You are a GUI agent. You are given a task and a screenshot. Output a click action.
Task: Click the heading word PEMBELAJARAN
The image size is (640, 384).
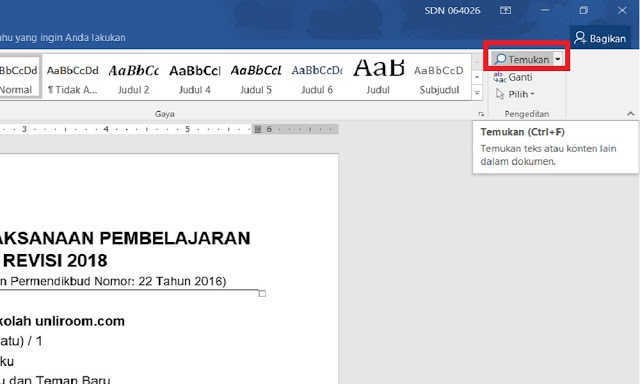tap(175, 238)
